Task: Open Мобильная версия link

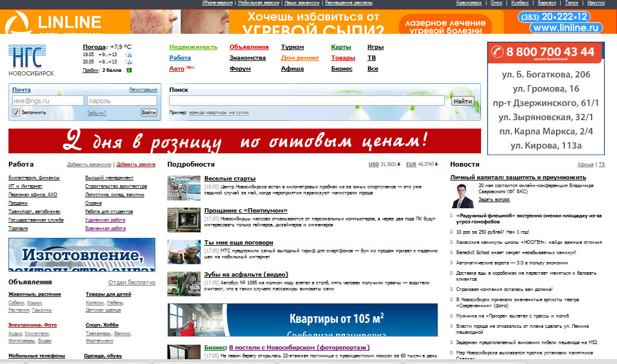Action: [259, 3]
